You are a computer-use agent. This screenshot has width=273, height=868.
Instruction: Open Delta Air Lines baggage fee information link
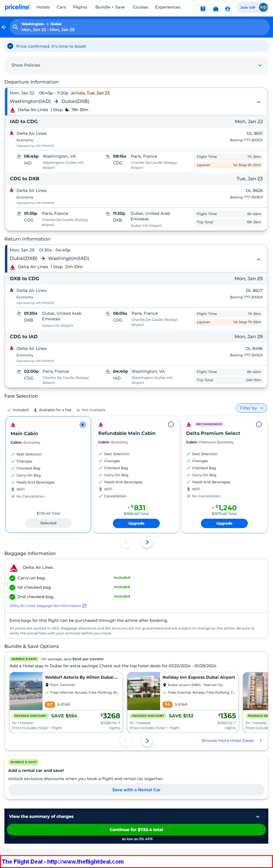[x=45, y=606]
